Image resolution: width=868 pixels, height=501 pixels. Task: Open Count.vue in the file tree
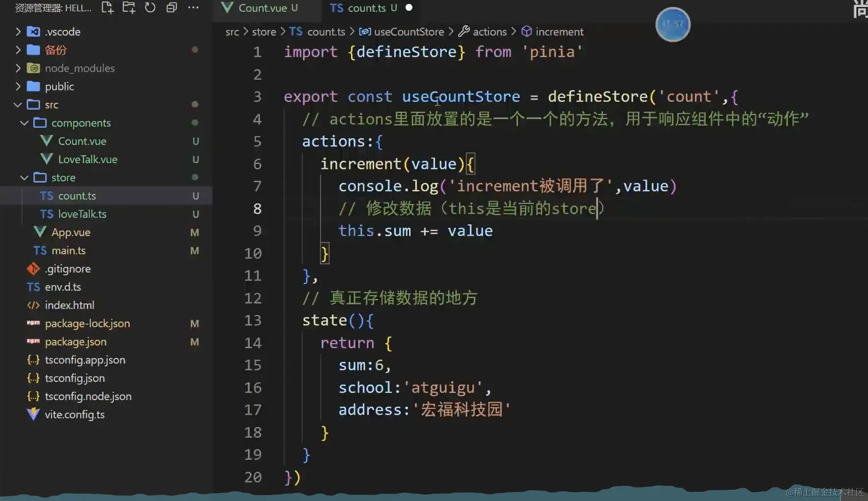82,141
